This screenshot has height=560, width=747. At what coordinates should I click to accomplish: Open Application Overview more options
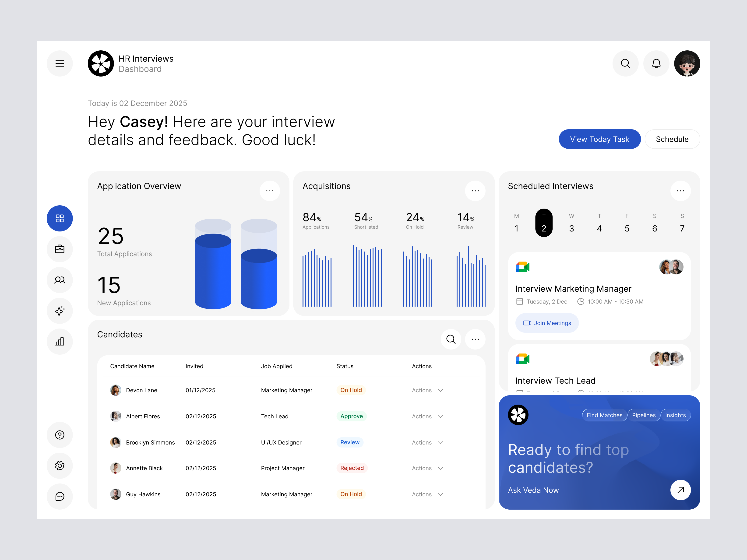click(269, 191)
